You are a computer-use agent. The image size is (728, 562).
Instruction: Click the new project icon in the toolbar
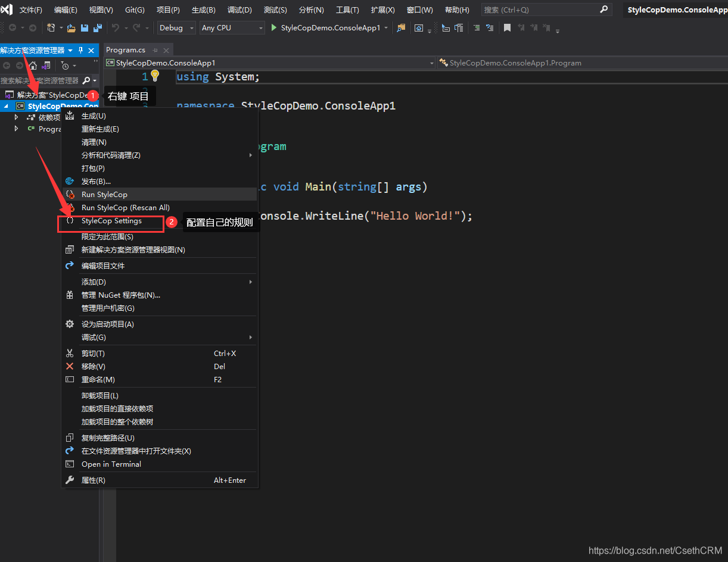[51, 28]
